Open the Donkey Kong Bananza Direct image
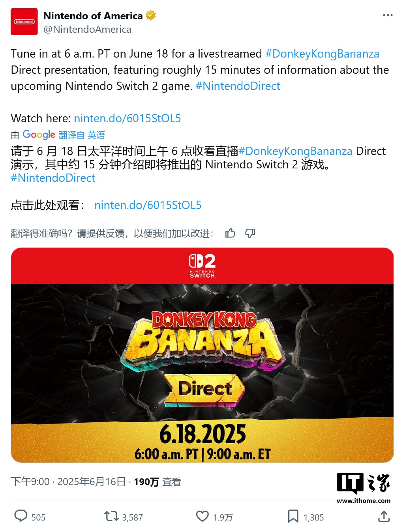Screen dimensions: 405x532 (x=202, y=355)
